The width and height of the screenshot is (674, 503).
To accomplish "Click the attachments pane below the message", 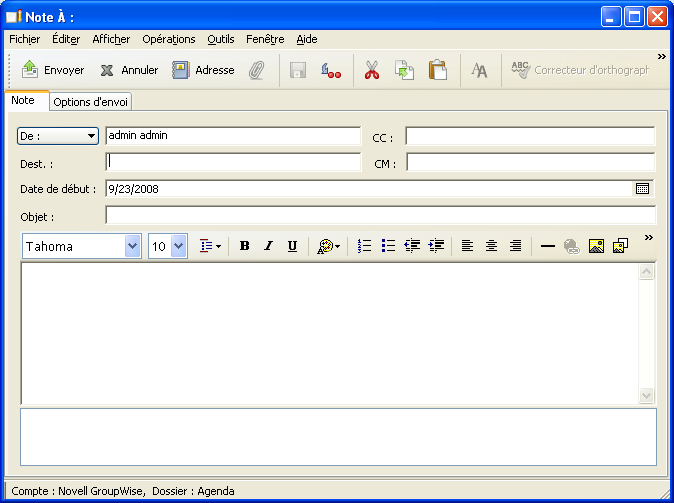I will point(338,437).
